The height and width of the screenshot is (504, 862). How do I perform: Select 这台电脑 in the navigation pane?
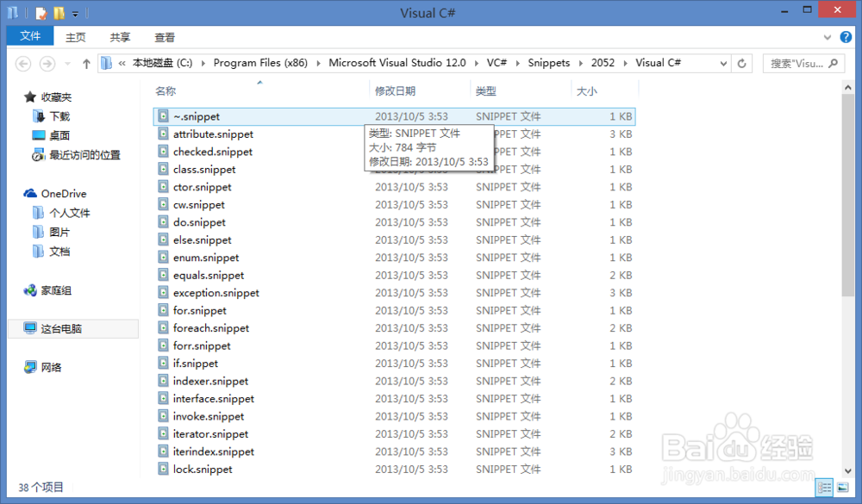click(61, 328)
